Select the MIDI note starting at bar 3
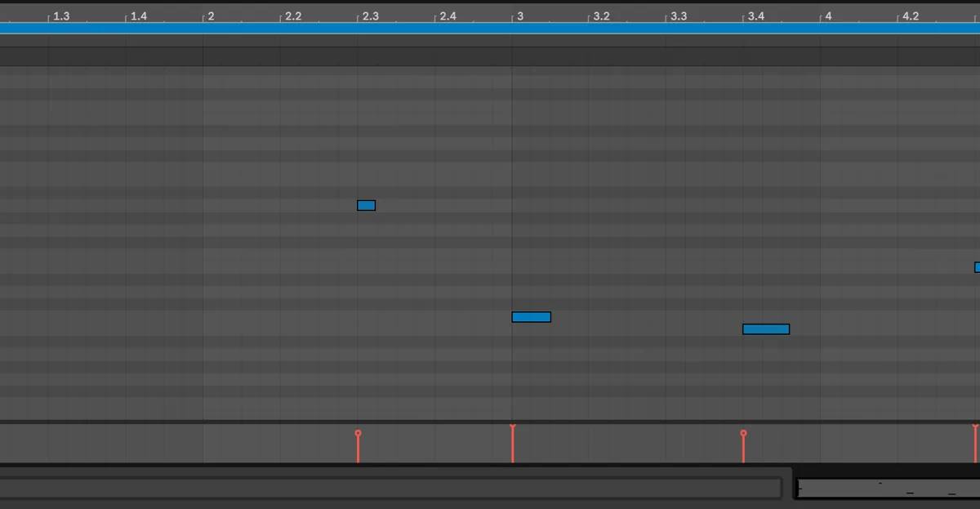Image resolution: width=980 pixels, height=509 pixels. pyautogui.click(x=531, y=317)
